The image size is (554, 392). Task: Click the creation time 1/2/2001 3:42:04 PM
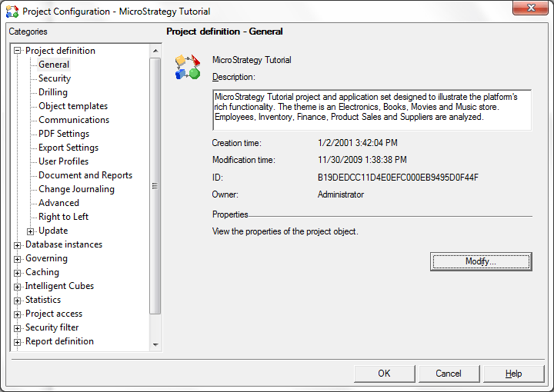[x=358, y=143]
